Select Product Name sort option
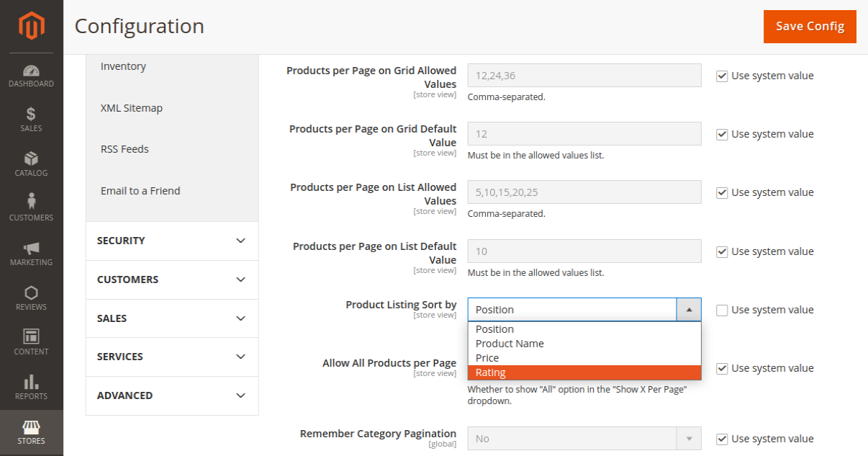This screenshot has height=456, width=868. pos(584,344)
